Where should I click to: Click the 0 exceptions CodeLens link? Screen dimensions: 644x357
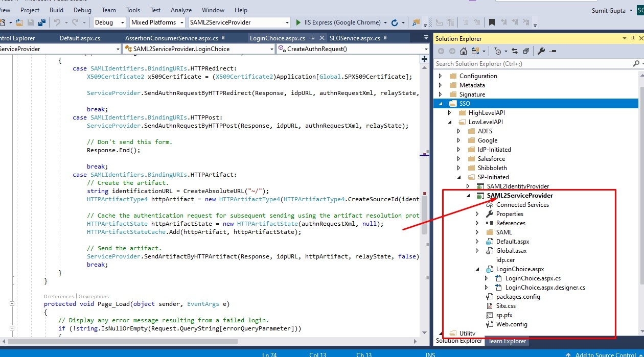94,296
